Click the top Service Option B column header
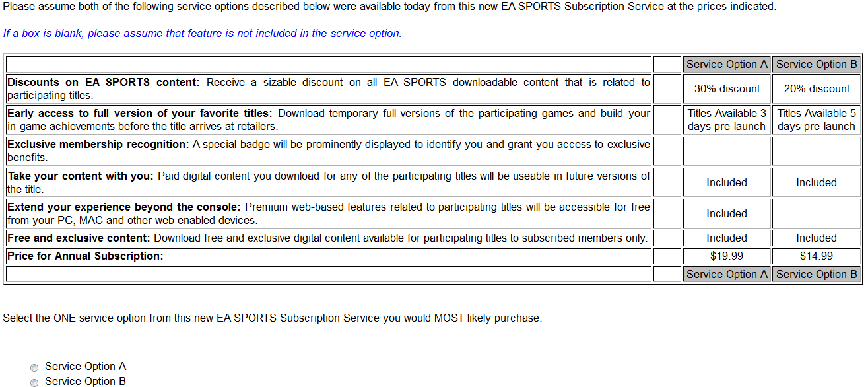This screenshot has height=387, width=868. pos(817,64)
